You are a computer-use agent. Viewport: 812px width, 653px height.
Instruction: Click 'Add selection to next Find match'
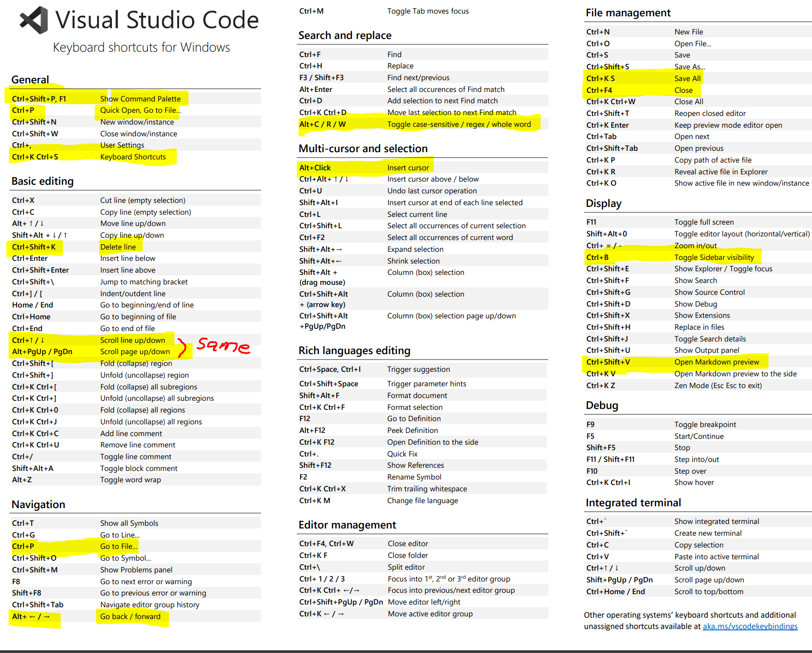coord(443,101)
